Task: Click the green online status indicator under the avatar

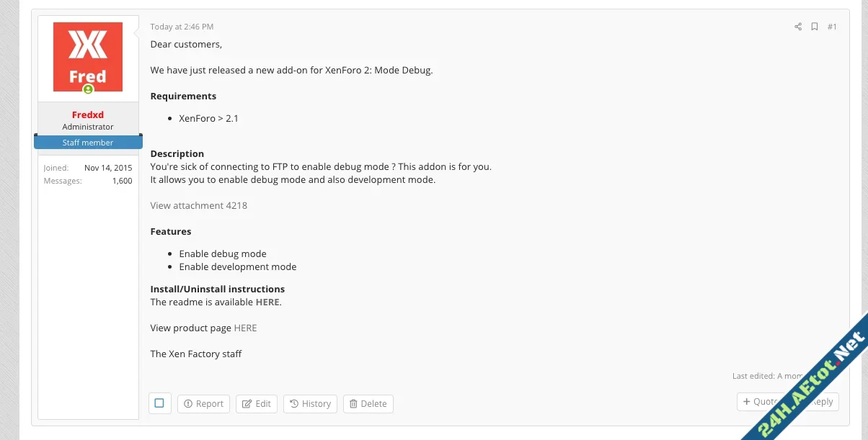Action: pos(88,89)
